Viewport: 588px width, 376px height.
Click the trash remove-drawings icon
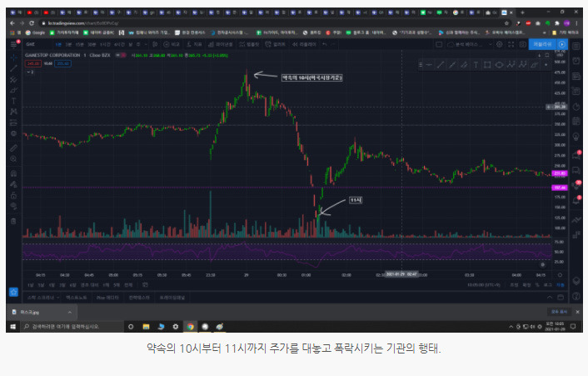point(13,221)
